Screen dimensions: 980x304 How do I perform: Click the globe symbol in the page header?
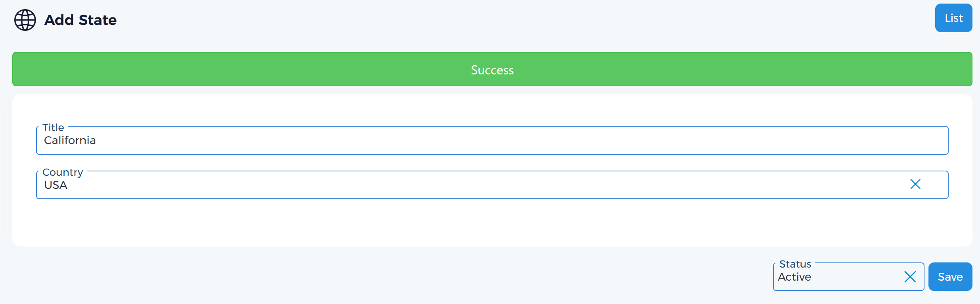(25, 20)
